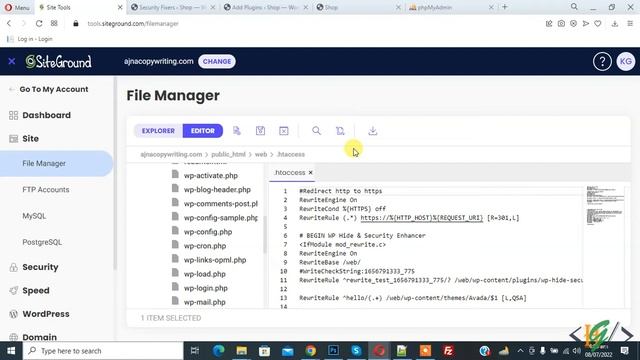Select wp-config-sample.php file

point(220,218)
